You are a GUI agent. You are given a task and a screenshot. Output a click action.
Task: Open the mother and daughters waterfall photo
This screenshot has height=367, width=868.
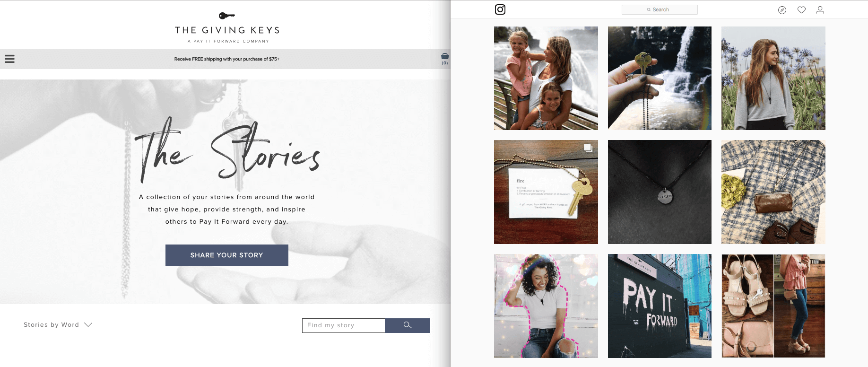point(546,79)
